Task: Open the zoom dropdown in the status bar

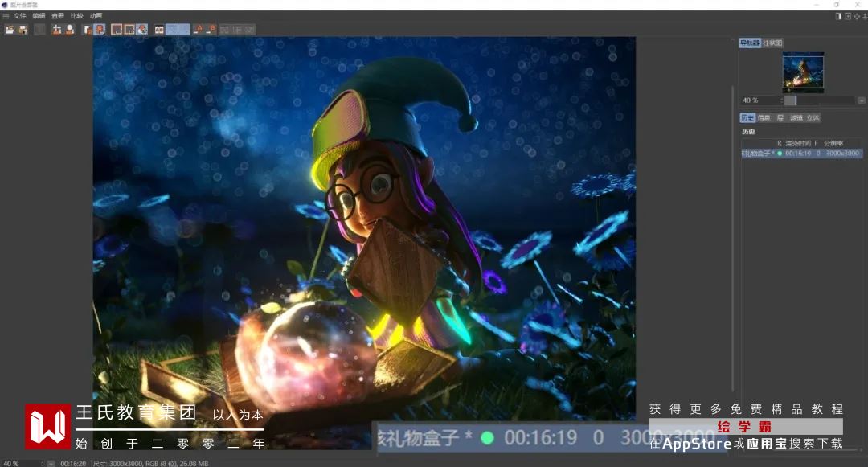Action: point(51,464)
